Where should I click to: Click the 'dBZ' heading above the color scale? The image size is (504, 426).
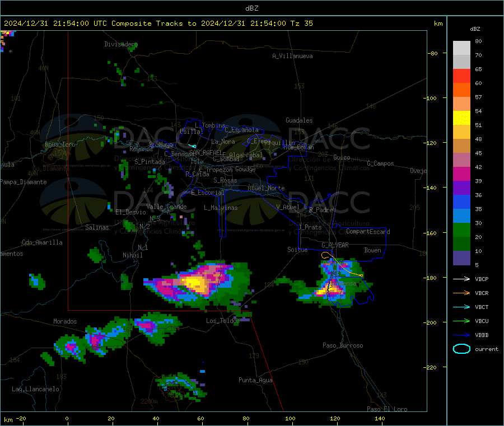(475, 29)
